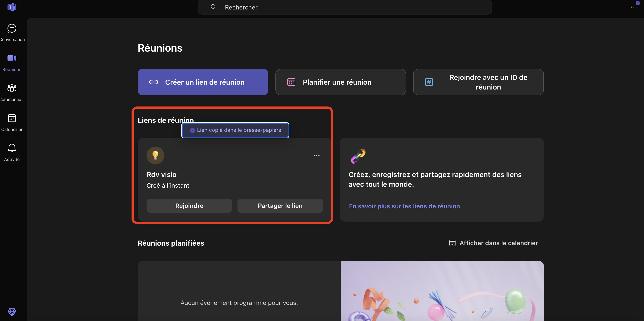
Task: Click the colorful chain link illustration
Action: coord(358,156)
